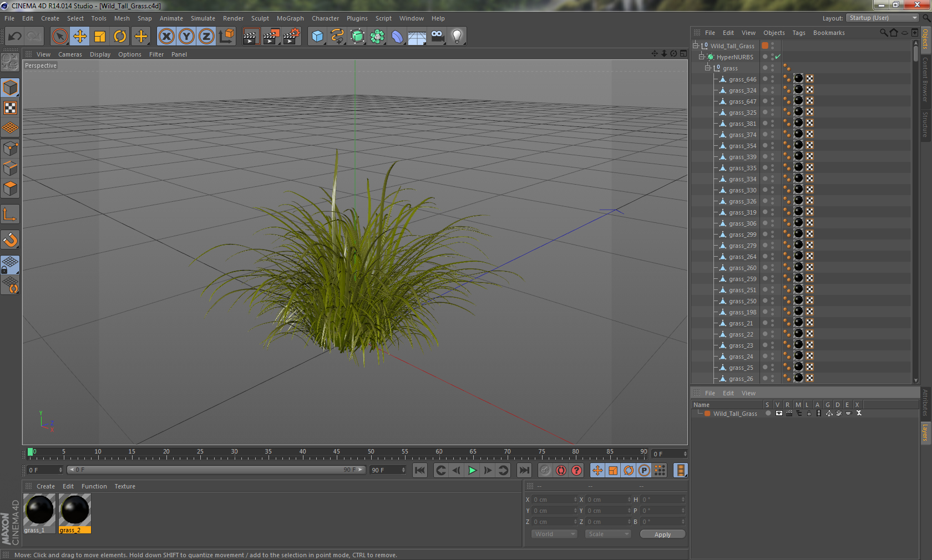
Task: Toggle Y axis lock
Action: (186, 37)
